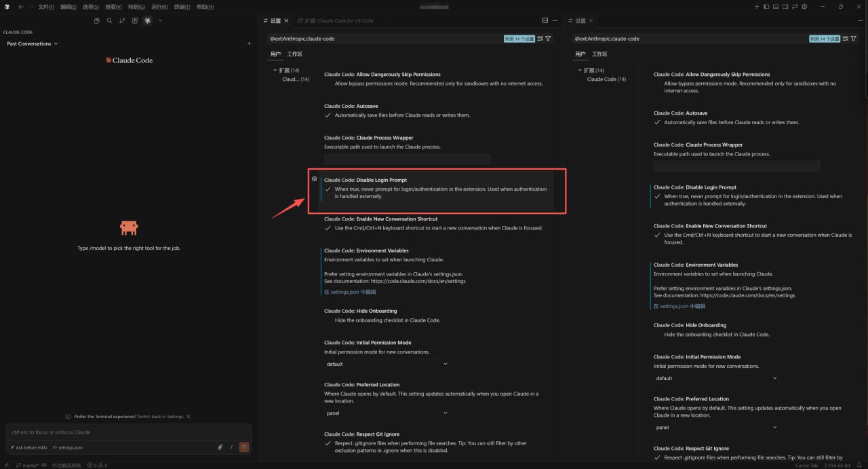Toggle the Autosave checkbox in left pane
The image size is (868, 469).
click(328, 115)
